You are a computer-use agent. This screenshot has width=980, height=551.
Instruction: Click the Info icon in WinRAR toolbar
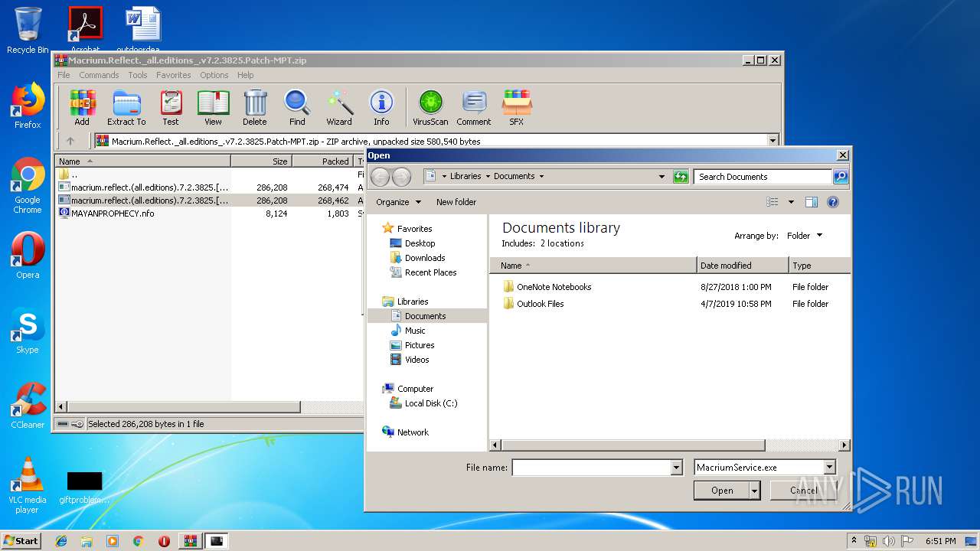381,108
